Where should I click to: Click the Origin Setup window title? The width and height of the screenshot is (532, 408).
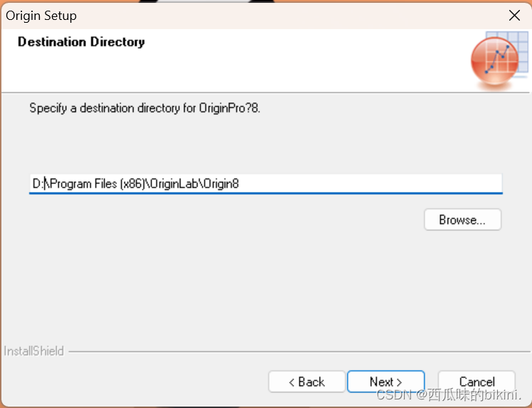point(41,16)
